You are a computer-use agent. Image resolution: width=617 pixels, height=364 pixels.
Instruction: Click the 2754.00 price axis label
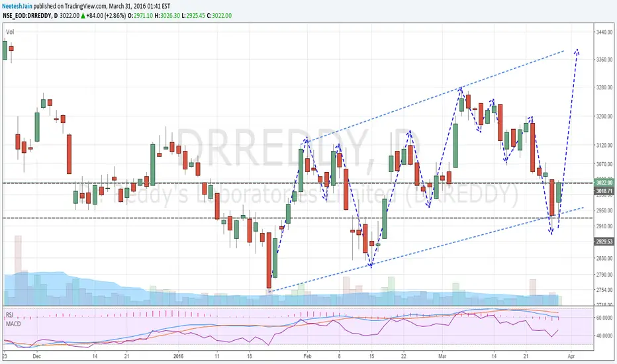pyautogui.click(x=604, y=290)
